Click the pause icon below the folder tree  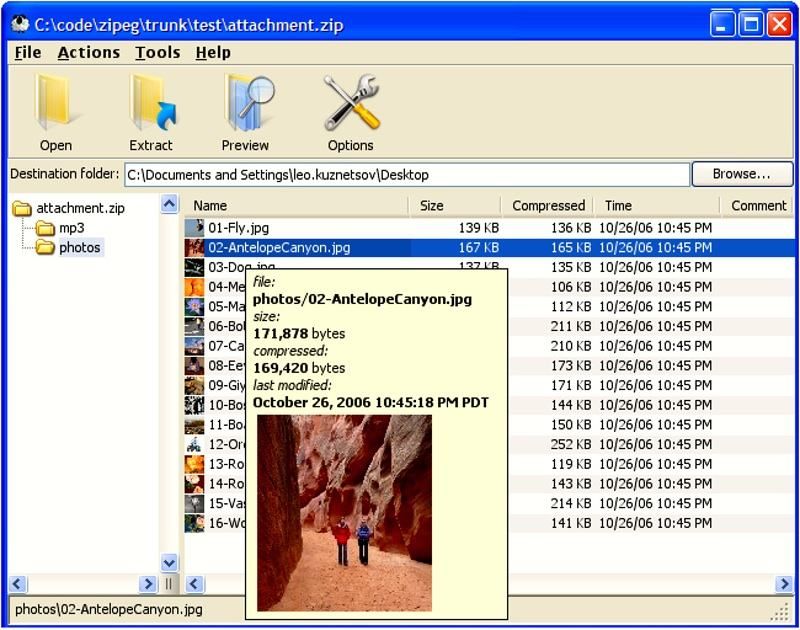(168, 585)
